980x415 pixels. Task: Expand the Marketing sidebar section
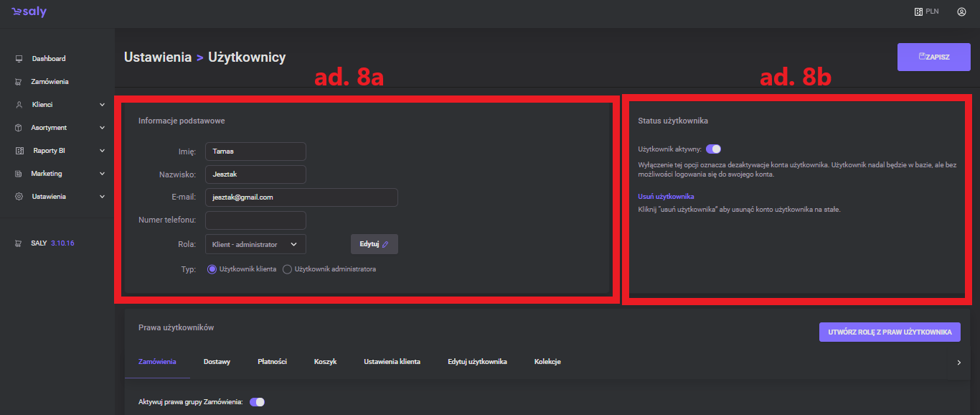tap(102, 174)
